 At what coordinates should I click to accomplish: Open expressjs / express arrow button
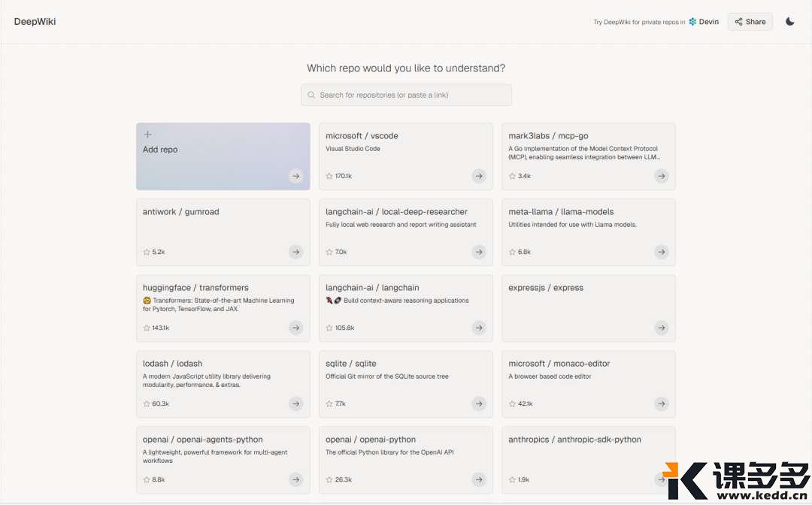click(661, 328)
